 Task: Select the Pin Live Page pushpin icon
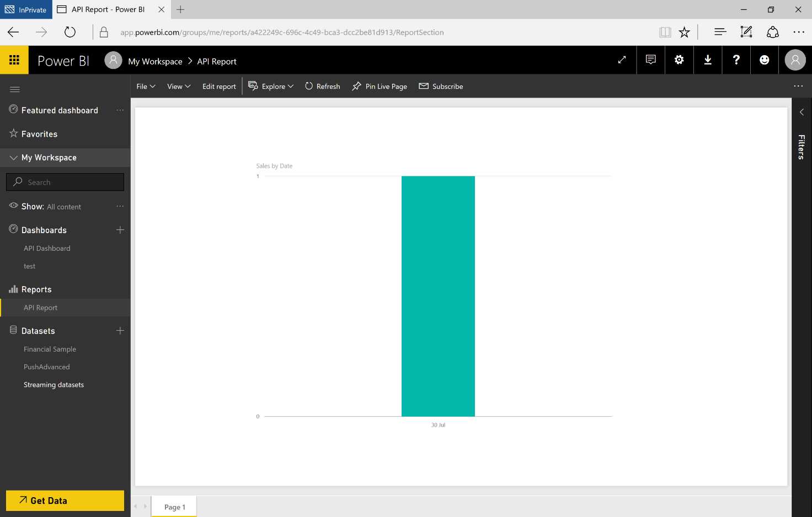pos(356,86)
